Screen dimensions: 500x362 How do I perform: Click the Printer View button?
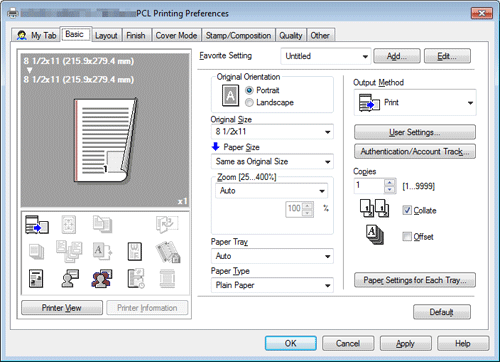coord(62,308)
